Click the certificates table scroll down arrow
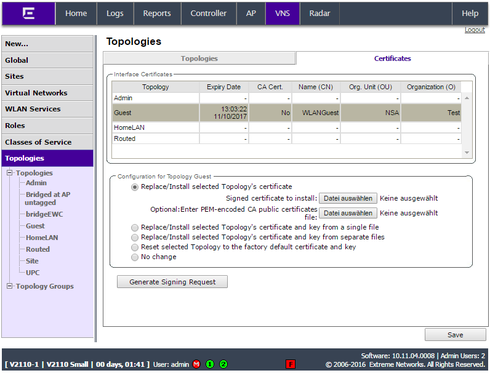 pos(467,153)
